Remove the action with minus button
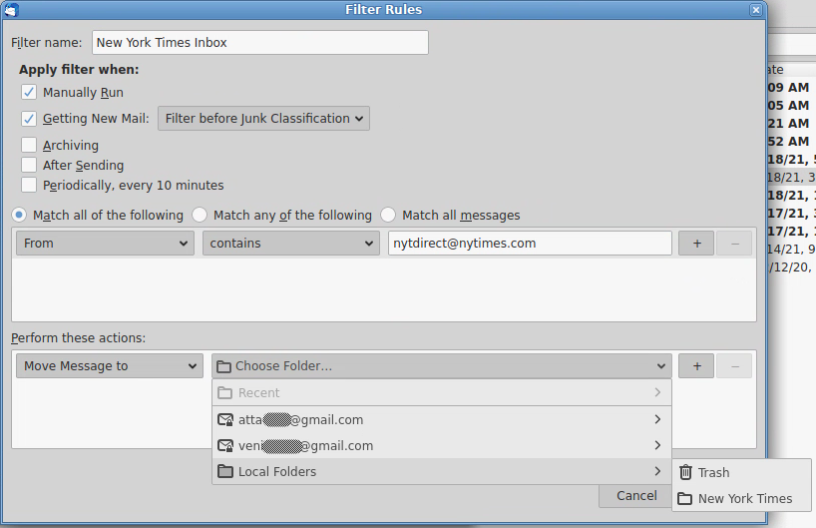This screenshot has width=816, height=528. coord(734,366)
